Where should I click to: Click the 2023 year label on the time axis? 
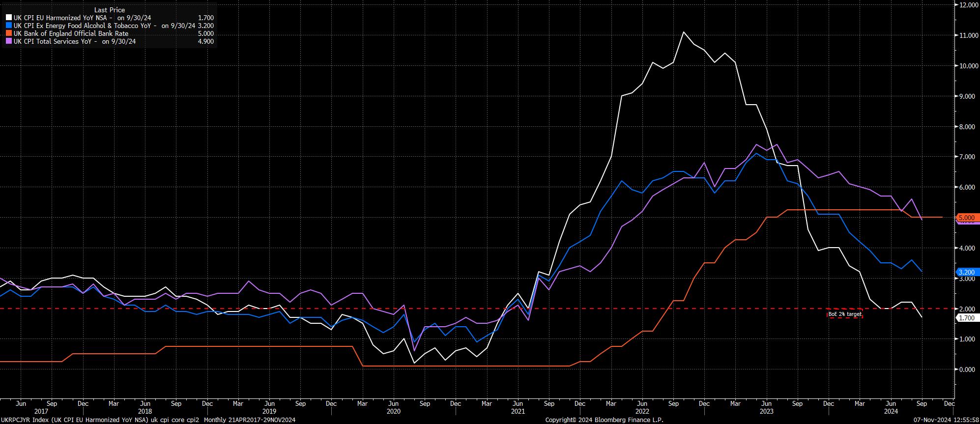(767, 411)
